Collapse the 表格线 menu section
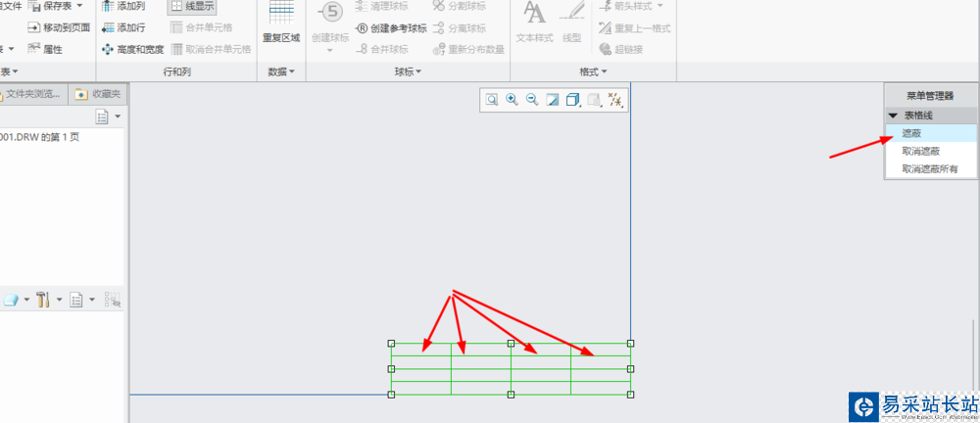 (x=893, y=116)
